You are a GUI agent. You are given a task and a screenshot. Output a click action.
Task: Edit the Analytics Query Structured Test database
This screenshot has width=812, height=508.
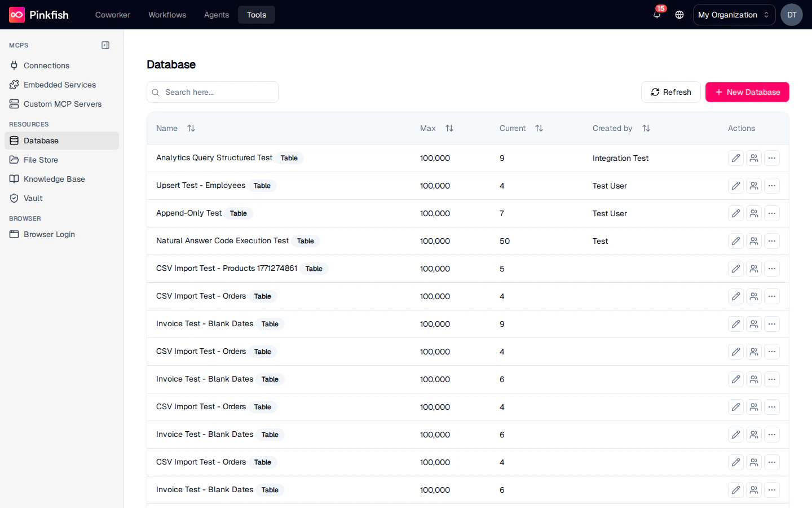point(735,158)
